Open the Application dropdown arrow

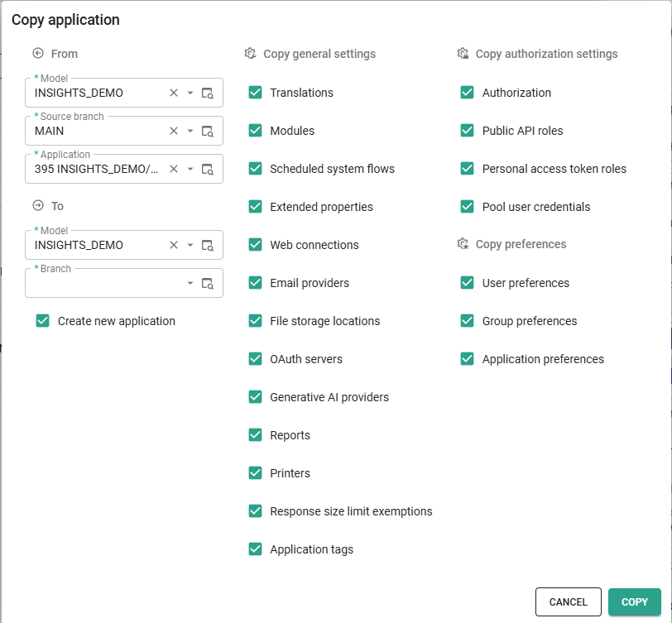pyautogui.click(x=190, y=169)
